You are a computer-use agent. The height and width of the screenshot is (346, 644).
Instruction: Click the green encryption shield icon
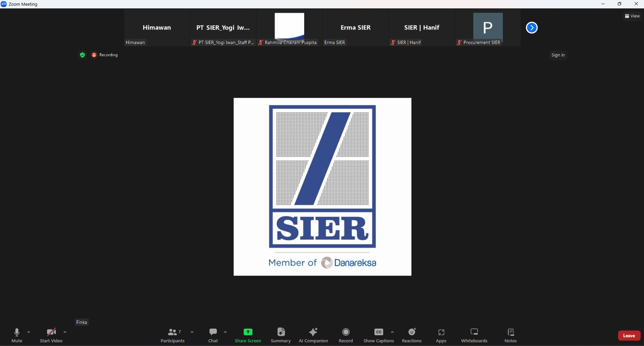click(82, 55)
